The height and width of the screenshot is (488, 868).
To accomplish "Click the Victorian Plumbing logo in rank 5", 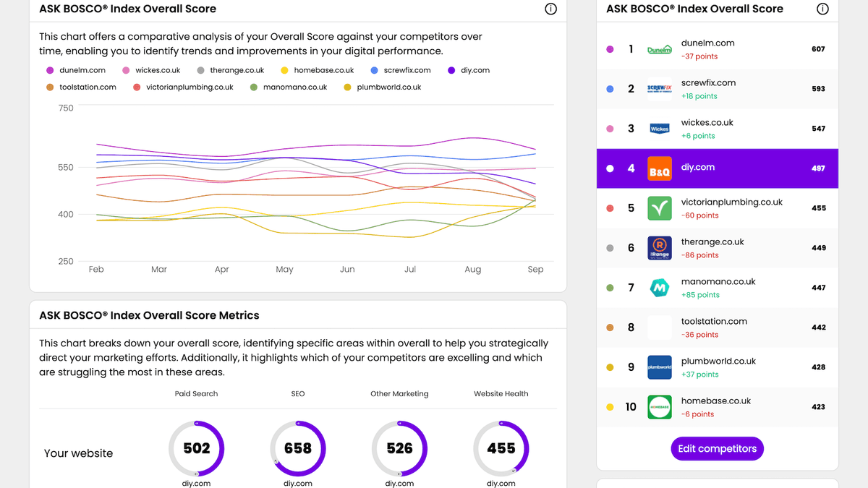I will (659, 207).
